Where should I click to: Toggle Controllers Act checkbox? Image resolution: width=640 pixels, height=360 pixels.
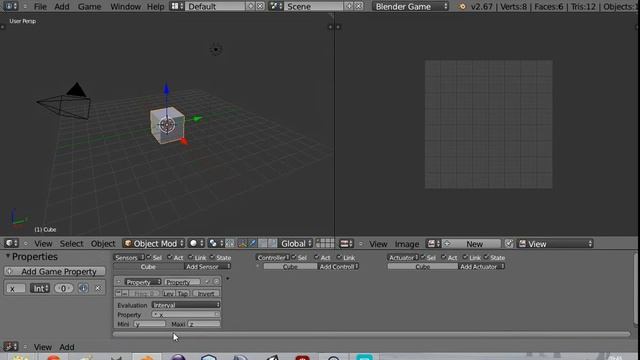[317, 257]
